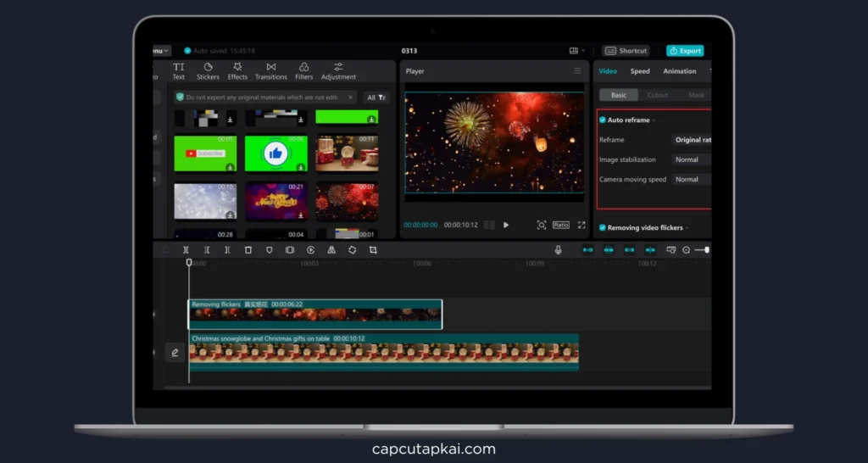The height and width of the screenshot is (463, 868).
Task: Uncheck the Auto reframe checkbox
Action: click(603, 120)
